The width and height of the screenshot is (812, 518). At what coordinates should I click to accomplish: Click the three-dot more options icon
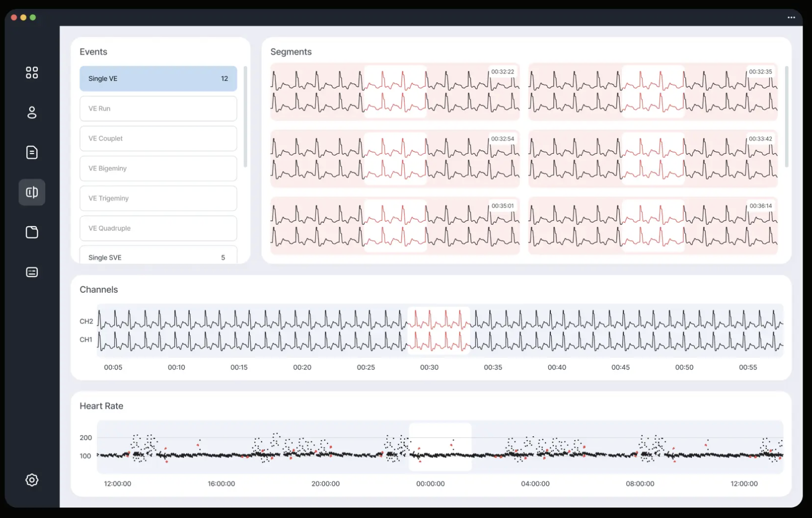(791, 17)
